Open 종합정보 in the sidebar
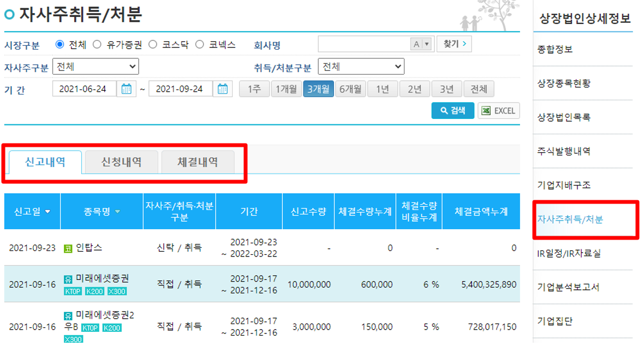 (555, 49)
